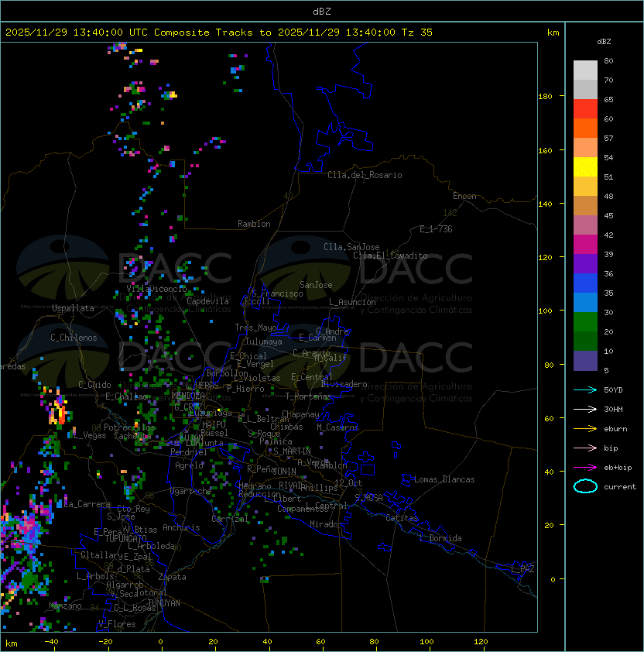Click the cyan 'current' ellipse legend icon
This screenshot has height=652, width=644.
click(x=585, y=486)
